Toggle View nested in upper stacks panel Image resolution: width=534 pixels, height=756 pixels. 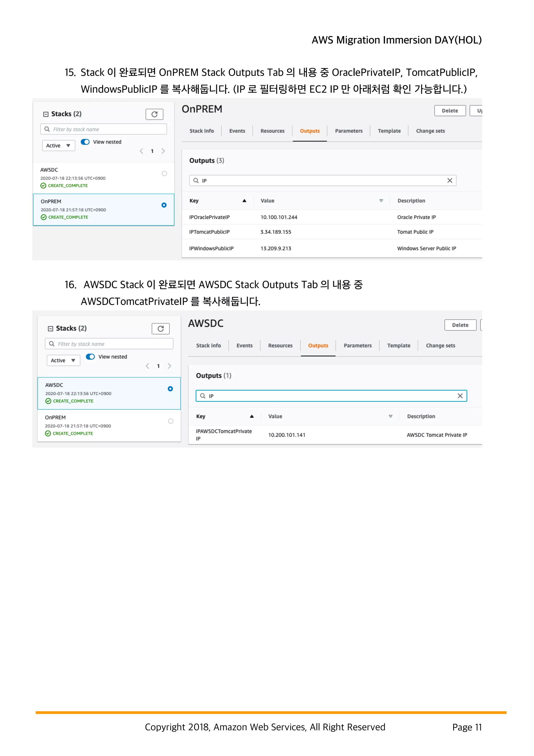tap(85, 142)
